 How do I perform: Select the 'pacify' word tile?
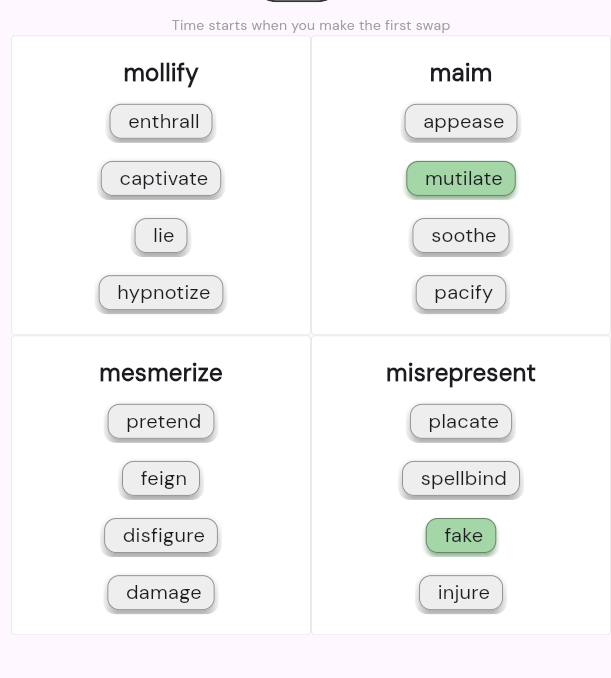(461, 293)
